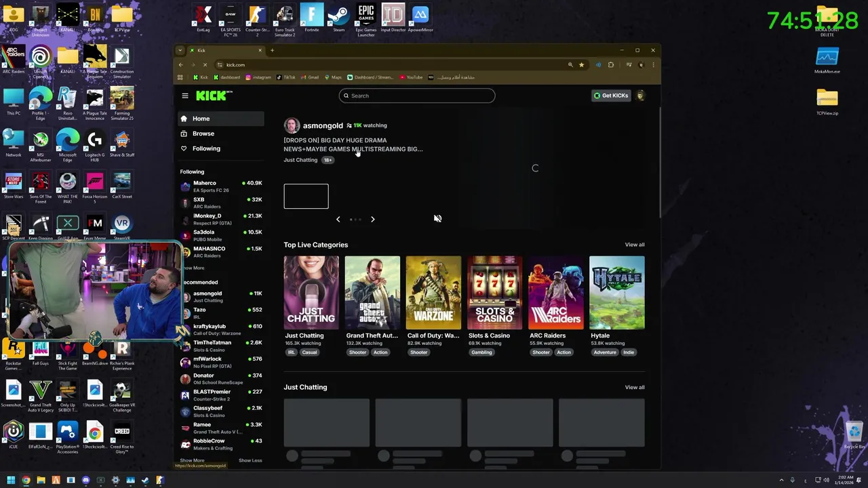Image resolution: width=868 pixels, height=488 pixels.
Task: Bookmark this page with the star icon
Action: [581, 65]
